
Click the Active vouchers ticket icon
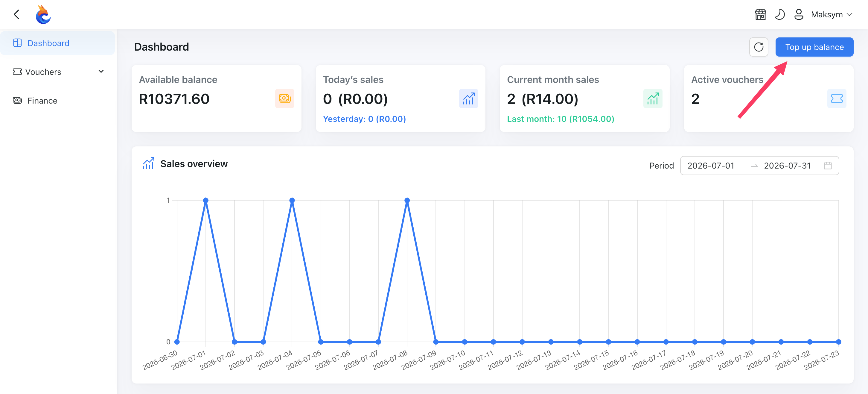pos(836,99)
